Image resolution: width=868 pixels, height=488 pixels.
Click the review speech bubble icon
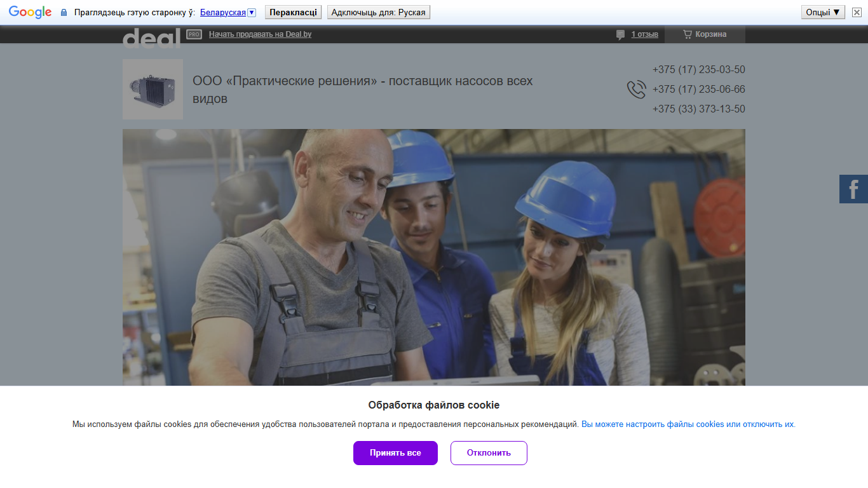[x=621, y=35]
